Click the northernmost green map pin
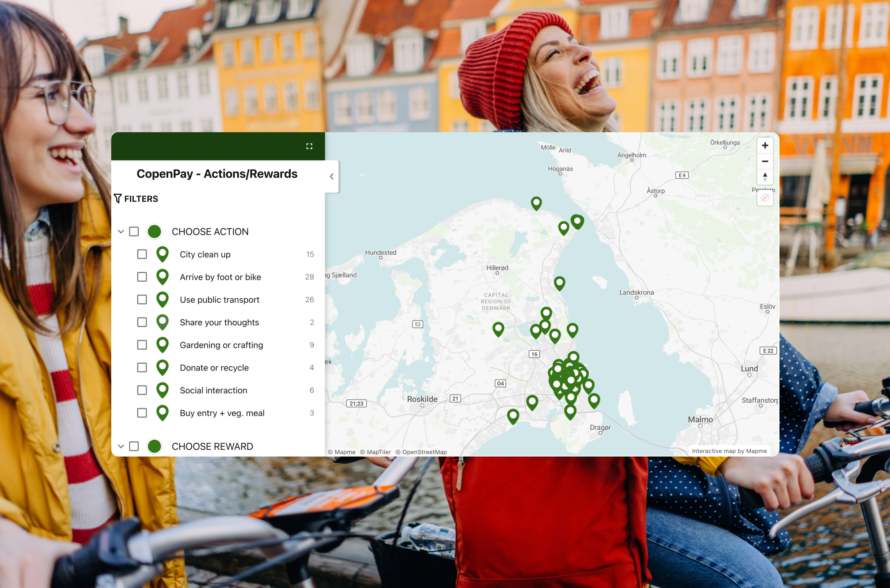The height and width of the screenshot is (588, 890). click(536, 203)
